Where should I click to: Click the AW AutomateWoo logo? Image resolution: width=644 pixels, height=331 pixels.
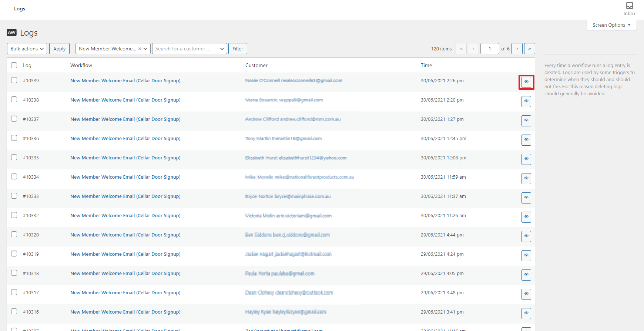point(12,33)
